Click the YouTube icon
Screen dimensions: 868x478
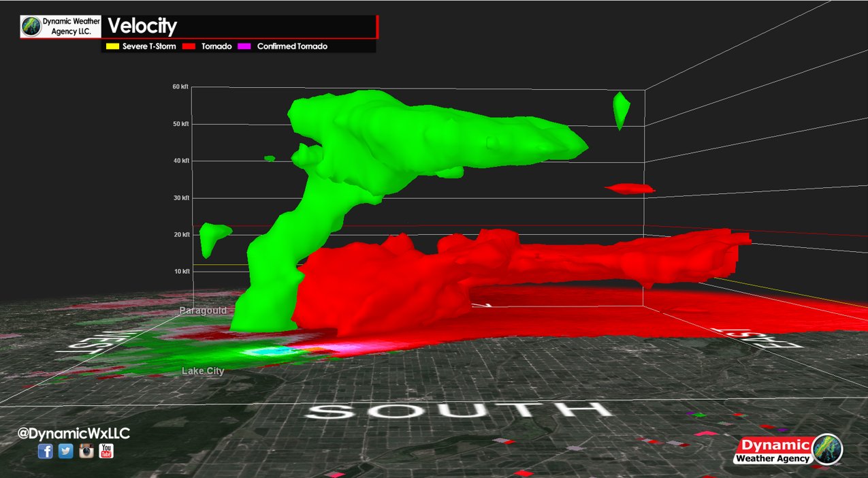(x=106, y=451)
